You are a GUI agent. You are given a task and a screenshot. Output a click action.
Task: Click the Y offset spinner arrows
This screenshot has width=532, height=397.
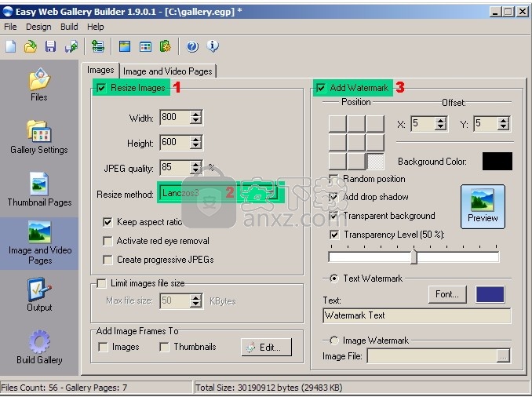point(504,123)
